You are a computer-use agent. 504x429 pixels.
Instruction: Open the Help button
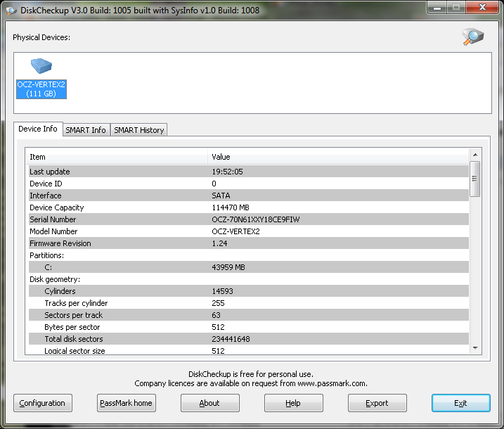pos(293,403)
